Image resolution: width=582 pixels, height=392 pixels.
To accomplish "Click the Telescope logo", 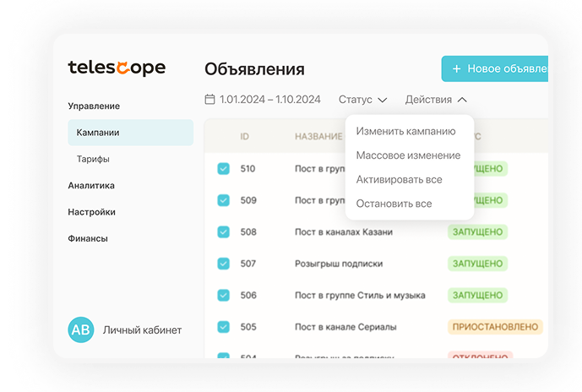I will 117,68.
